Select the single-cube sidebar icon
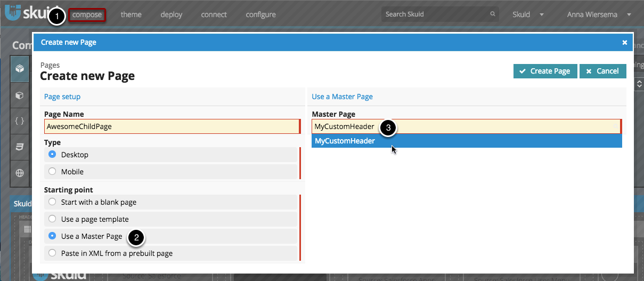 pos(20,95)
